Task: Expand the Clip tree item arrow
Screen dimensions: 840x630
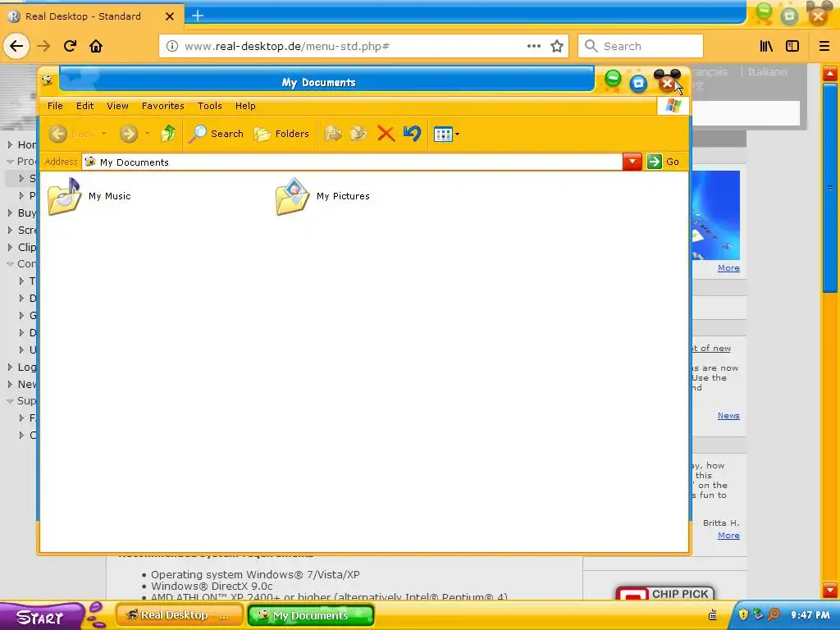Action: pyautogui.click(x=10, y=247)
